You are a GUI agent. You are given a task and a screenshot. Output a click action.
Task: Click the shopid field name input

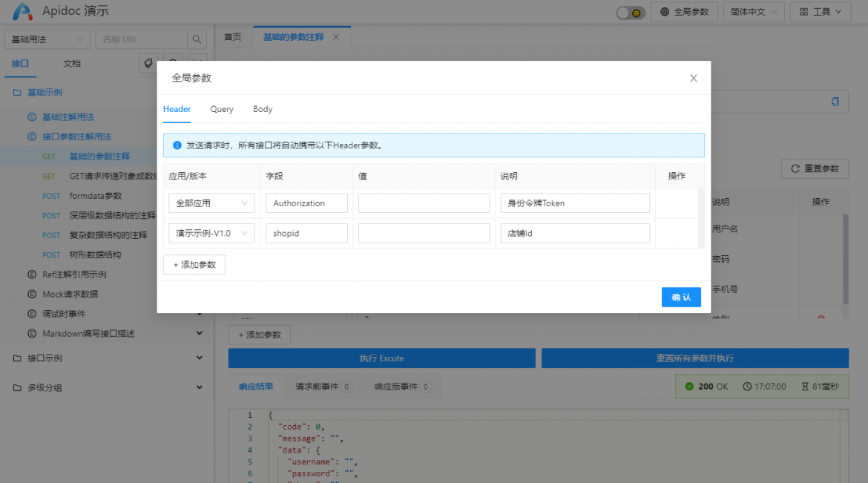306,233
